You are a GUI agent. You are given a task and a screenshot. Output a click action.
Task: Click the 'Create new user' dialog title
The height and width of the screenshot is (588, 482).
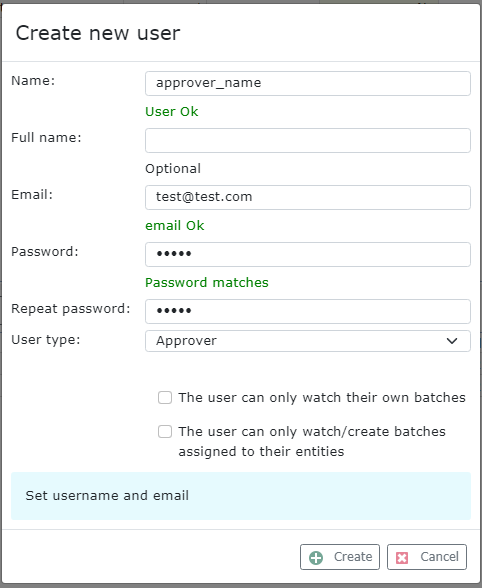98,33
